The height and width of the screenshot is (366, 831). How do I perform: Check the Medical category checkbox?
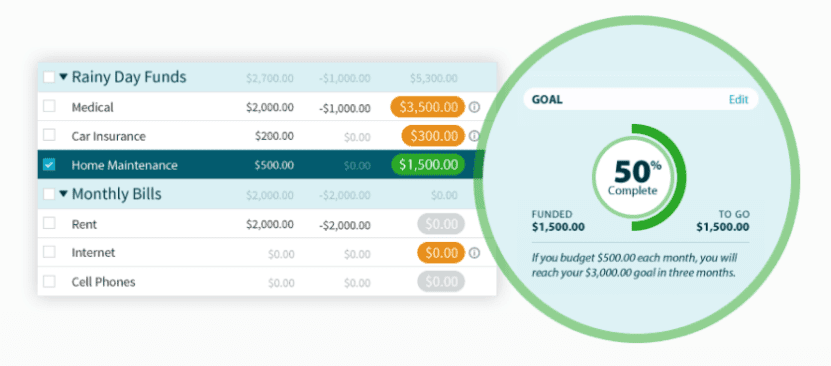coord(49,106)
